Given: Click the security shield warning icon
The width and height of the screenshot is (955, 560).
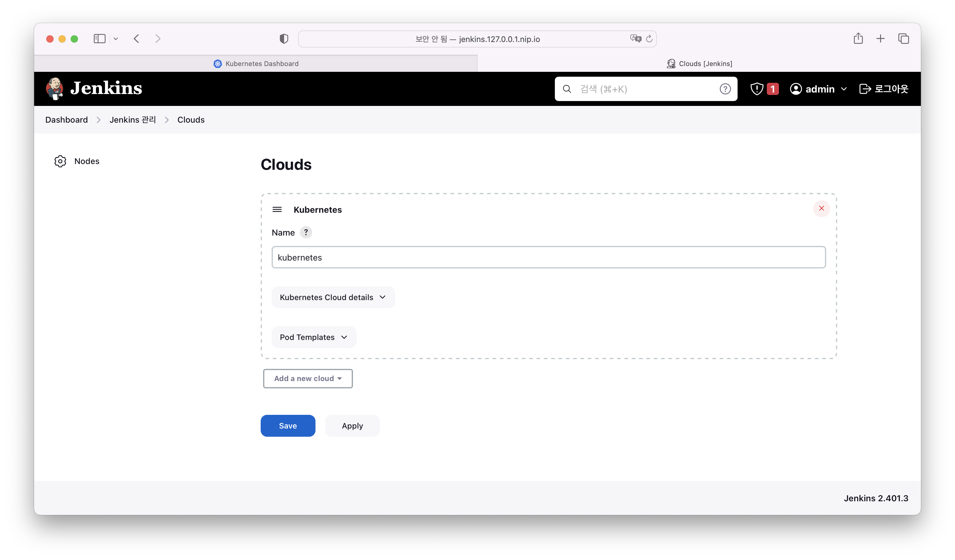Looking at the screenshot, I should pyautogui.click(x=756, y=89).
